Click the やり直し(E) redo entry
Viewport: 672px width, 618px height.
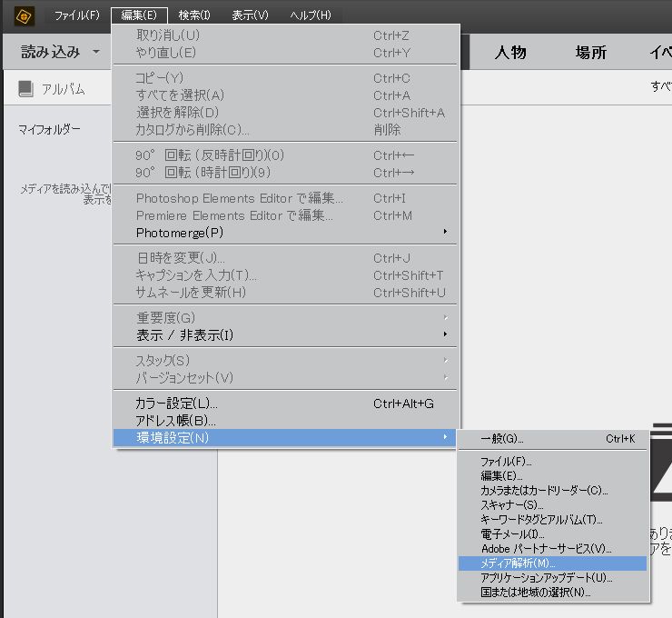(285, 53)
